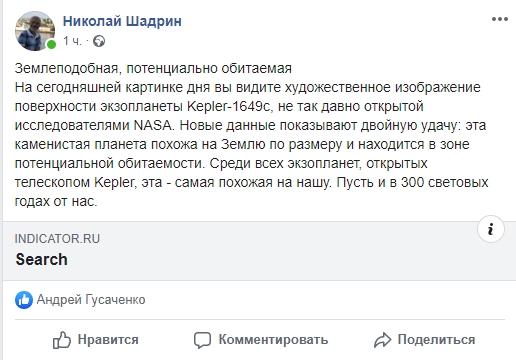Click the gray link preview card area

point(259,251)
